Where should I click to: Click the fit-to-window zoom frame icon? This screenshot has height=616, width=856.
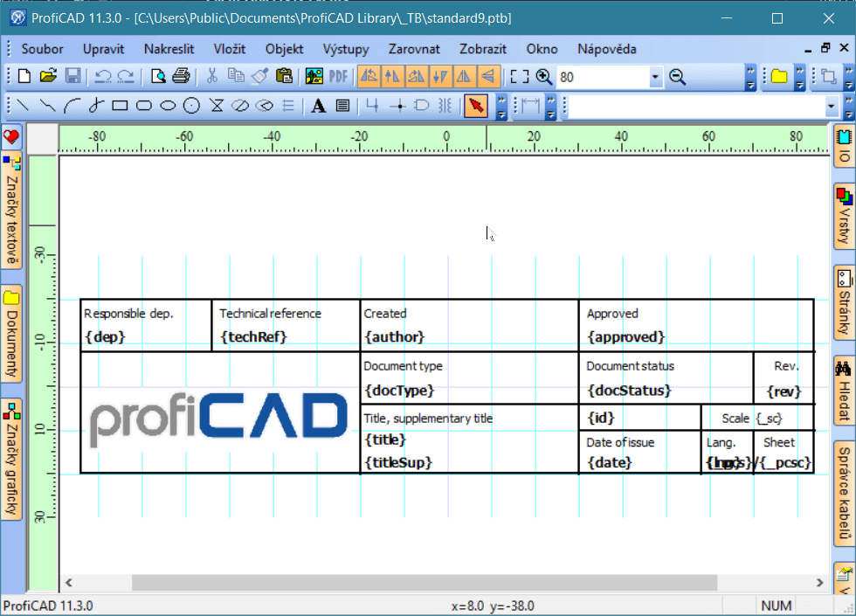pyautogui.click(x=519, y=77)
